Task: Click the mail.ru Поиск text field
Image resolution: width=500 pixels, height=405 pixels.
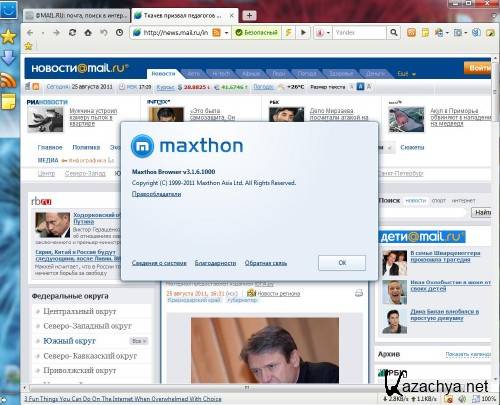Action: coord(423,212)
